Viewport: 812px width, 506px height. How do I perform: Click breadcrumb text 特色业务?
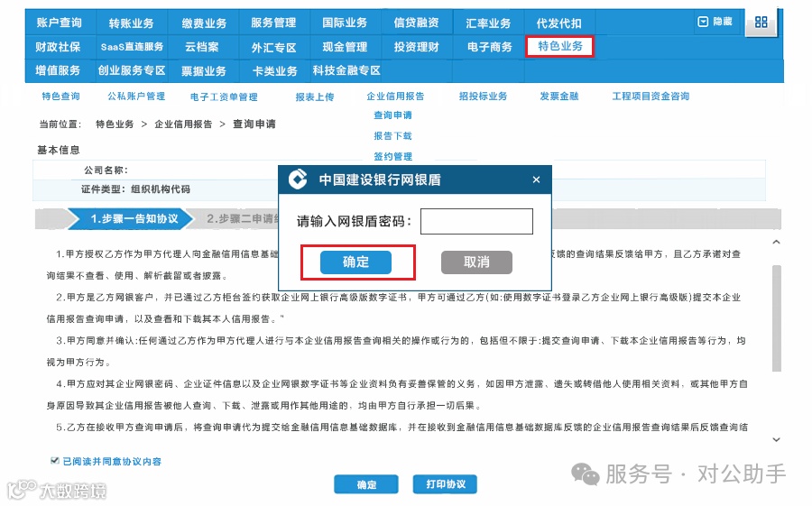[115, 124]
